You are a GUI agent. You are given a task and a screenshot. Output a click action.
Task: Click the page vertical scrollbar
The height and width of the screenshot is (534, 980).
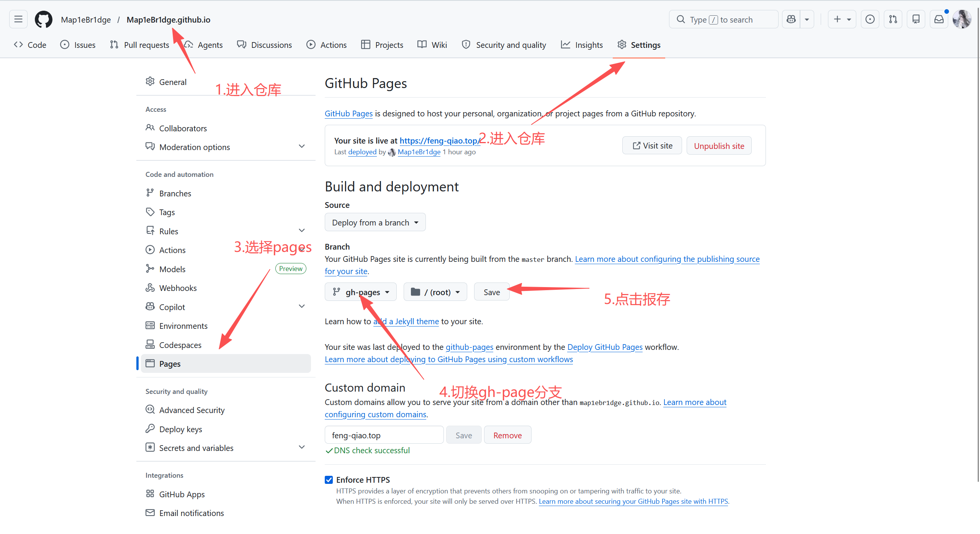pyautogui.click(x=977, y=245)
